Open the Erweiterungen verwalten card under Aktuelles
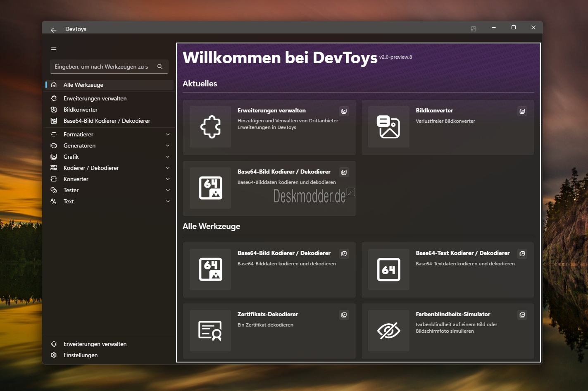 coord(269,127)
